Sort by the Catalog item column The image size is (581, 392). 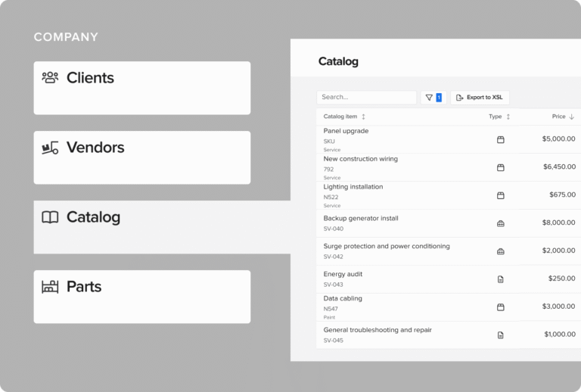click(x=344, y=117)
